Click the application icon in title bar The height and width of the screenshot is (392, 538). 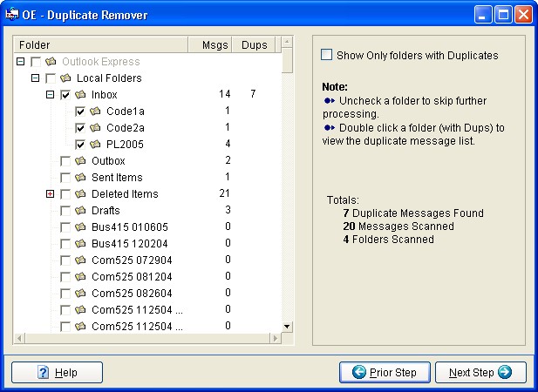click(x=12, y=15)
